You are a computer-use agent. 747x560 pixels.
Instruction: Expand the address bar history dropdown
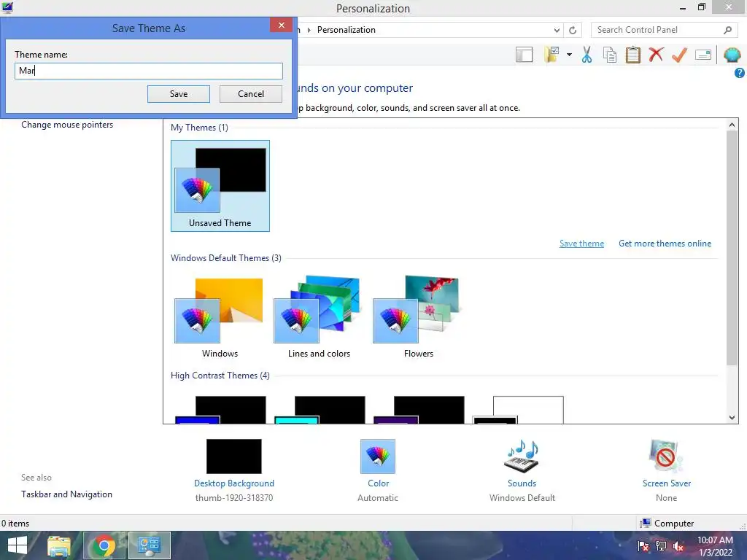tap(557, 30)
